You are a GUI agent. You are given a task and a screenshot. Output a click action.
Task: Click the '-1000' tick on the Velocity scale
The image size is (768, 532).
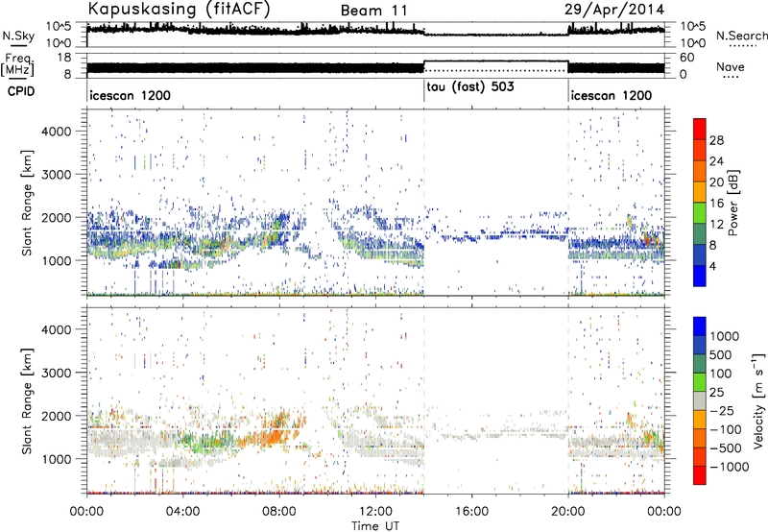[x=729, y=467]
